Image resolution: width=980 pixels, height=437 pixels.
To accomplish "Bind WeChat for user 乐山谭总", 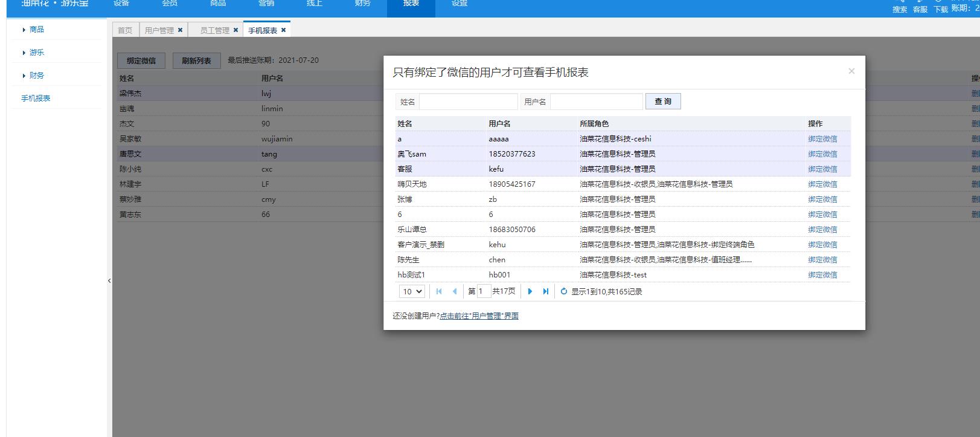I will 822,229.
